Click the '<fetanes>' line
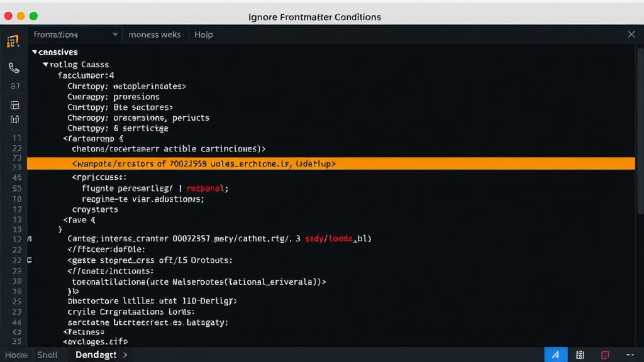The width and height of the screenshot is (644, 362). pos(84,332)
